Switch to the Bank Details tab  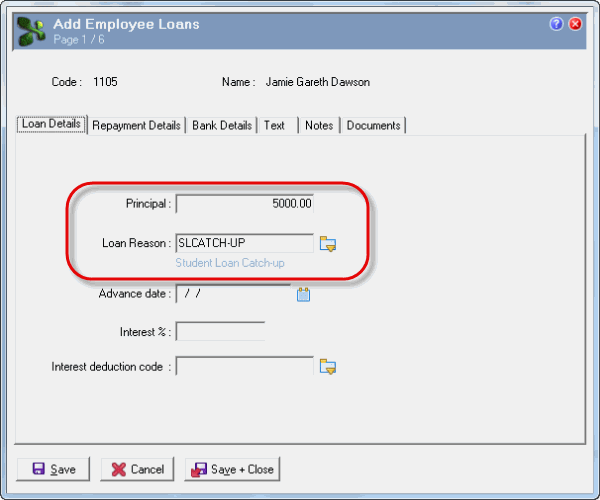222,125
